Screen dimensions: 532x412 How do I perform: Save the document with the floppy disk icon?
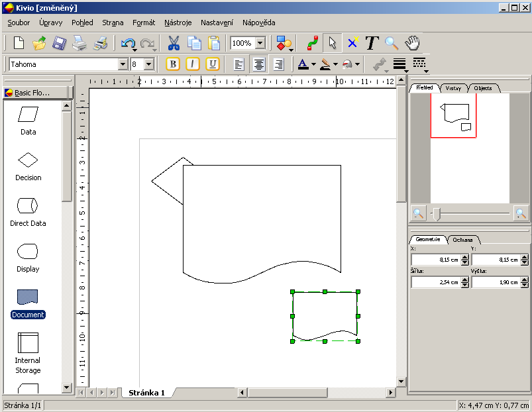coord(59,43)
